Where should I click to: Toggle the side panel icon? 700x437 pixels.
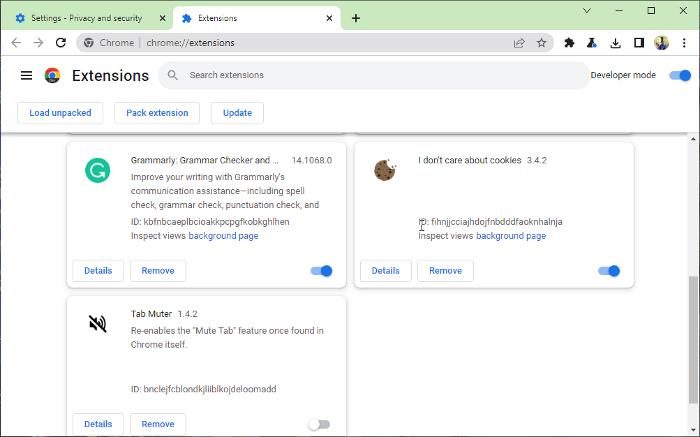point(638,43)
